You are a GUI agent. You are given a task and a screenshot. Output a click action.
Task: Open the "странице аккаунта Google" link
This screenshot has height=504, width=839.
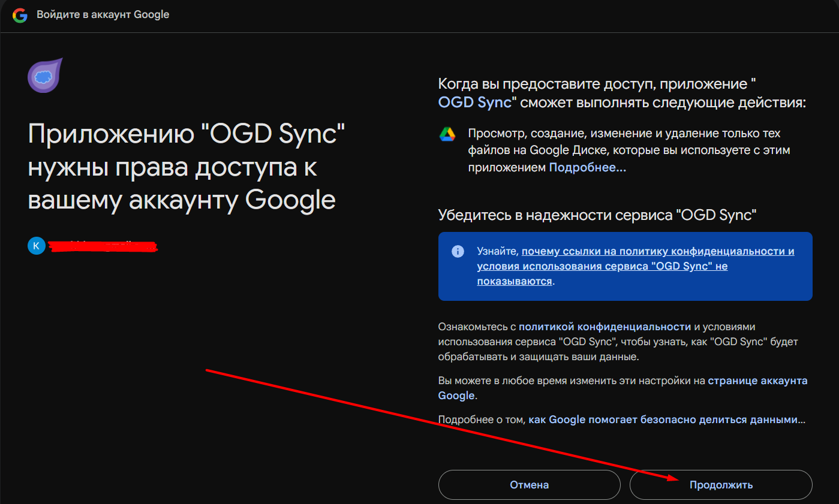[623, 388]
